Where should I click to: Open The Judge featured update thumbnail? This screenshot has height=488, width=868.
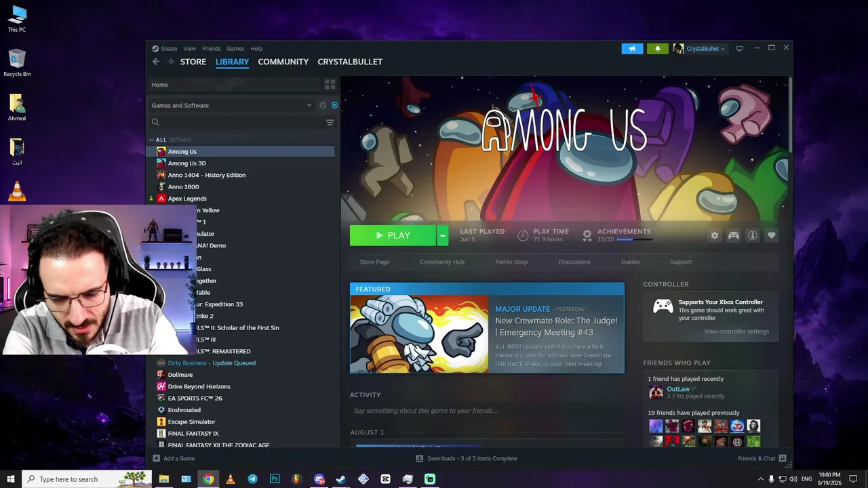coord(419,334)
